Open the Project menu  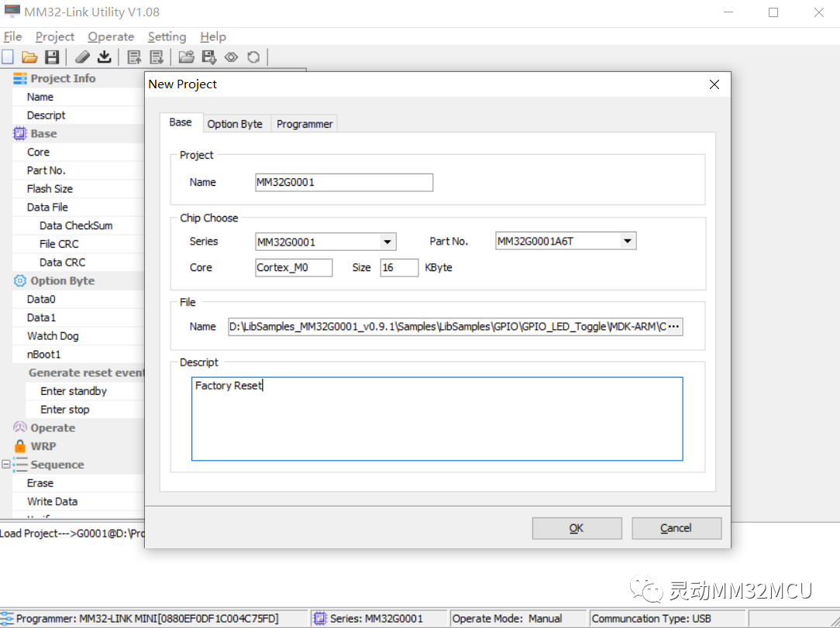pyautogui.click(x=55, y=36)
